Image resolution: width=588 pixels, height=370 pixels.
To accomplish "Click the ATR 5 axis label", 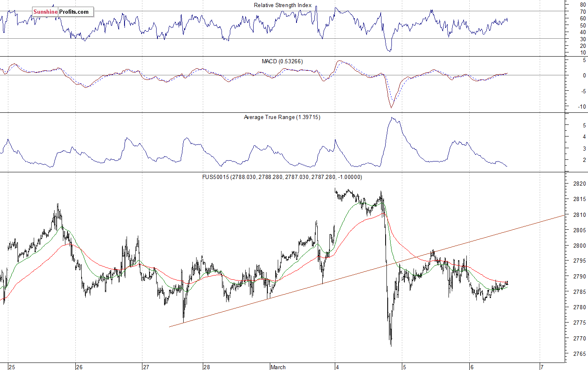I will coord(584,126).
